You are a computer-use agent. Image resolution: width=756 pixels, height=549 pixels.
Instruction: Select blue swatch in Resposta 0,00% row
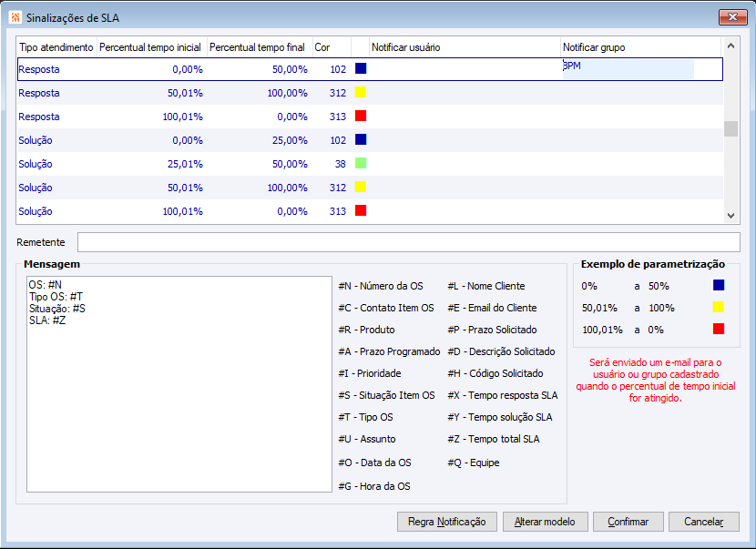[361, 68]
